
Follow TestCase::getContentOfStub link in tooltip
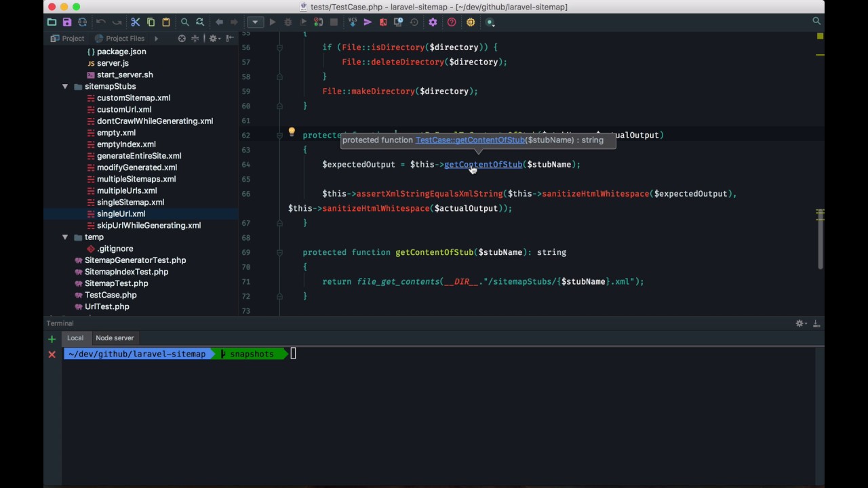point(470,140)
